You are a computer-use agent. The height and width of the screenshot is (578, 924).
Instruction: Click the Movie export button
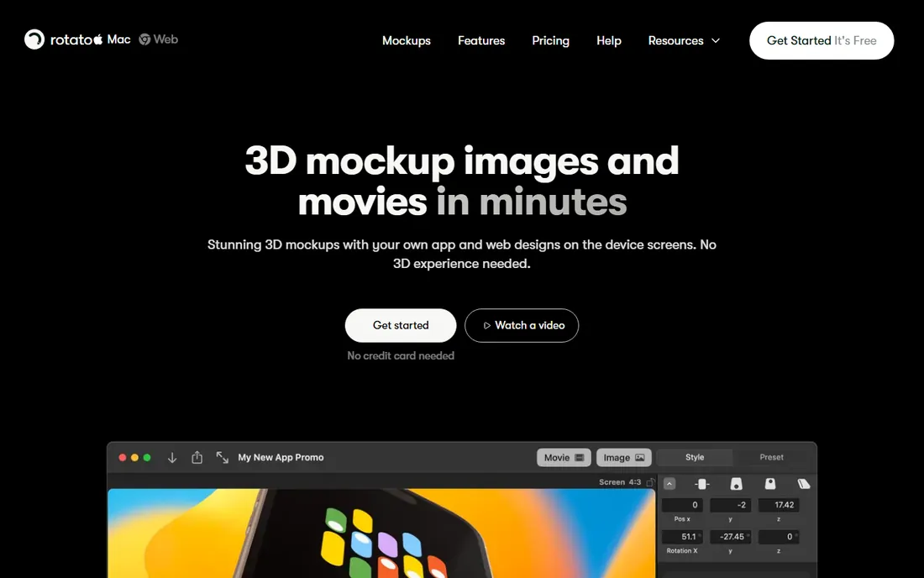point(564,458)
